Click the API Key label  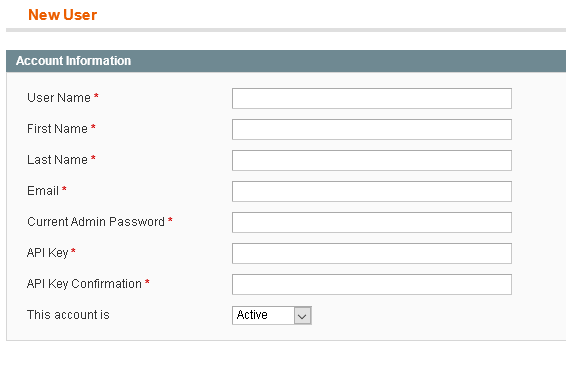[x=48, y=253]
